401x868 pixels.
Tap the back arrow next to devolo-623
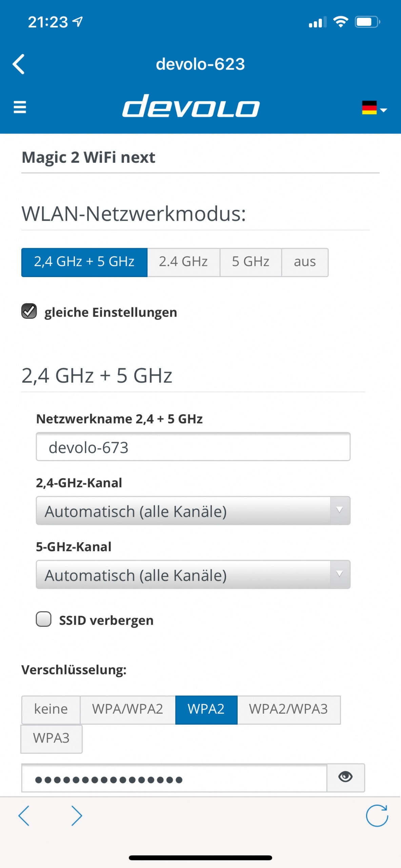19,64
